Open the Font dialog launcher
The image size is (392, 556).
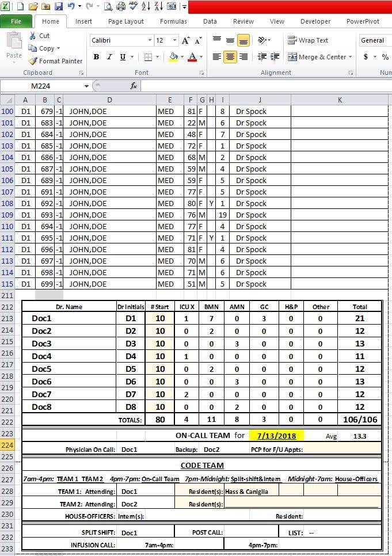point(201,73)
